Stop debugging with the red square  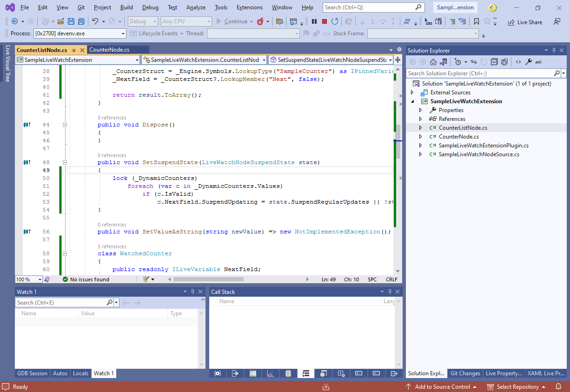tap(325, 21)
